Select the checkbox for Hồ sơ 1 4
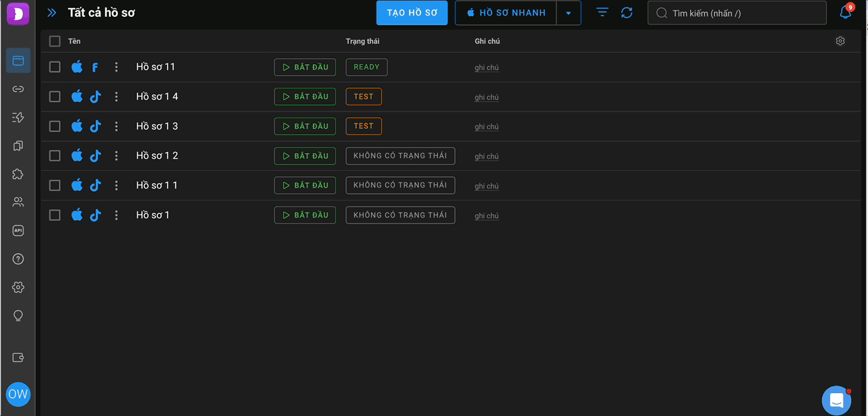The image size is (868, 416). click(55, 97)
